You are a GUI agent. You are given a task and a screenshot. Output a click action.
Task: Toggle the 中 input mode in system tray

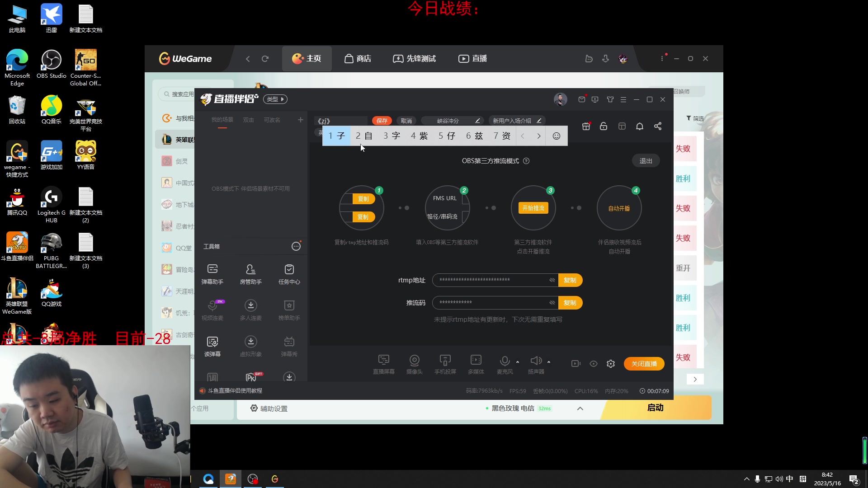[790, 479]
